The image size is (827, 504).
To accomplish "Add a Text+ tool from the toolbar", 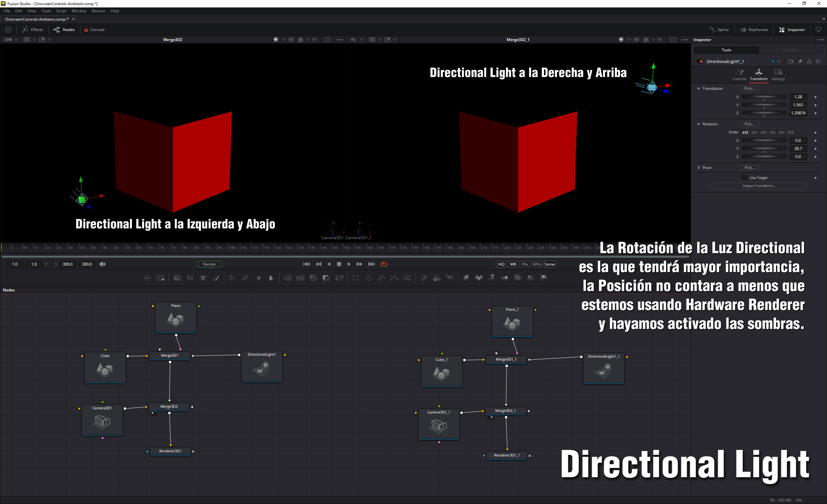I will tap(203, 278).
